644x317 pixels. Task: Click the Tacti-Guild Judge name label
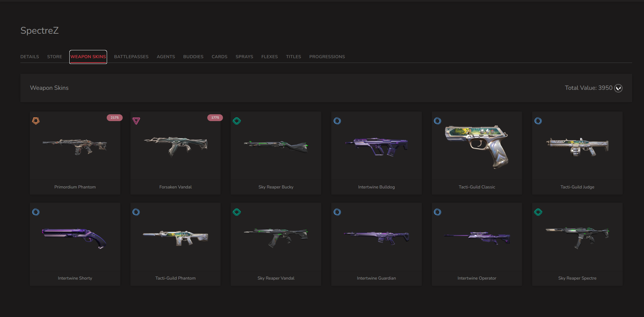577,187
